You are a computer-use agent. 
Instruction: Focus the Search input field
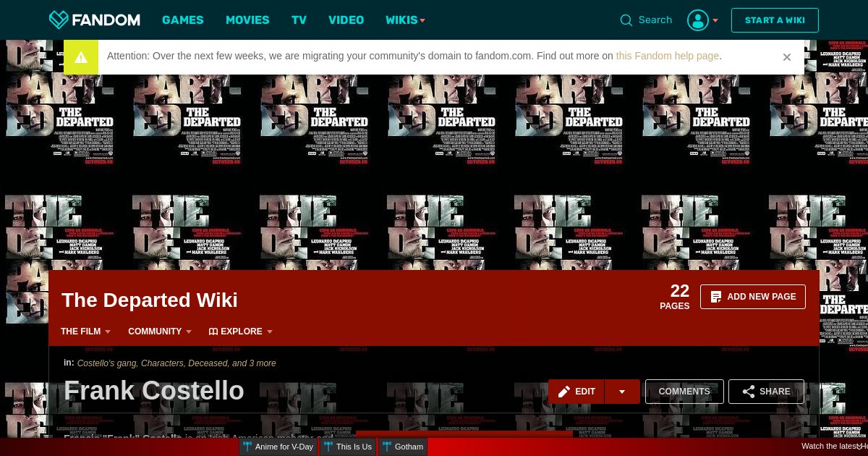tap(655, 20)
